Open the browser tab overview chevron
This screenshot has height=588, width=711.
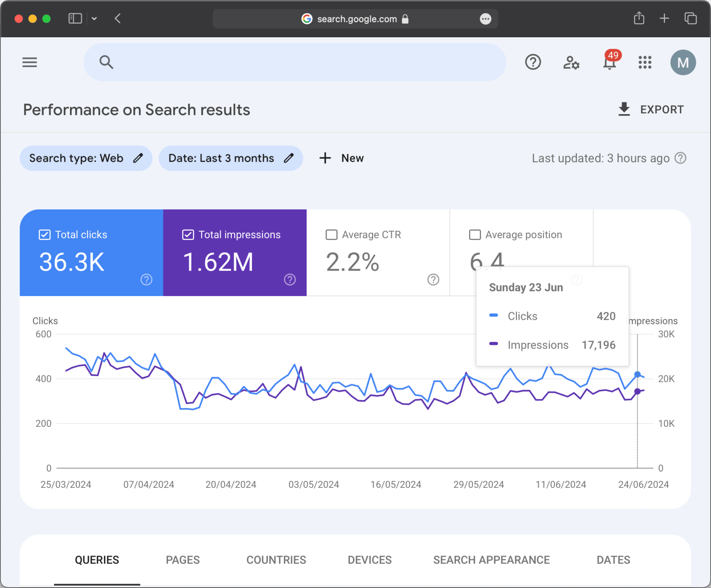pyautogui.click(x=94, y=19)
